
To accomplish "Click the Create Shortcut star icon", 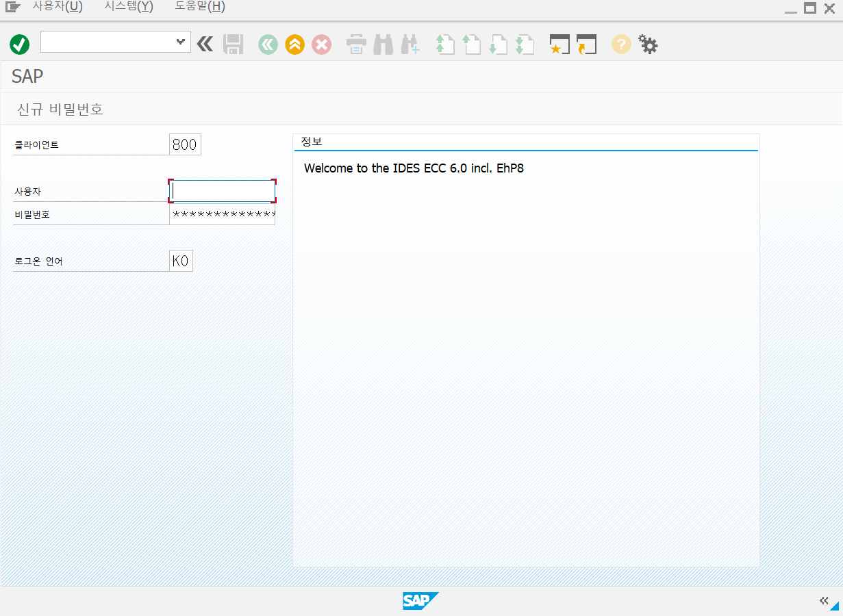I will pyautogui.click(x=559, y=44).
